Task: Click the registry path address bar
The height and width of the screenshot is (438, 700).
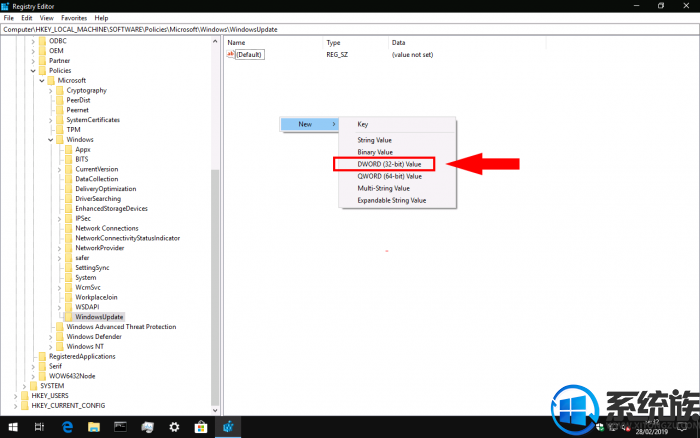Action: (x=349, y=29)
